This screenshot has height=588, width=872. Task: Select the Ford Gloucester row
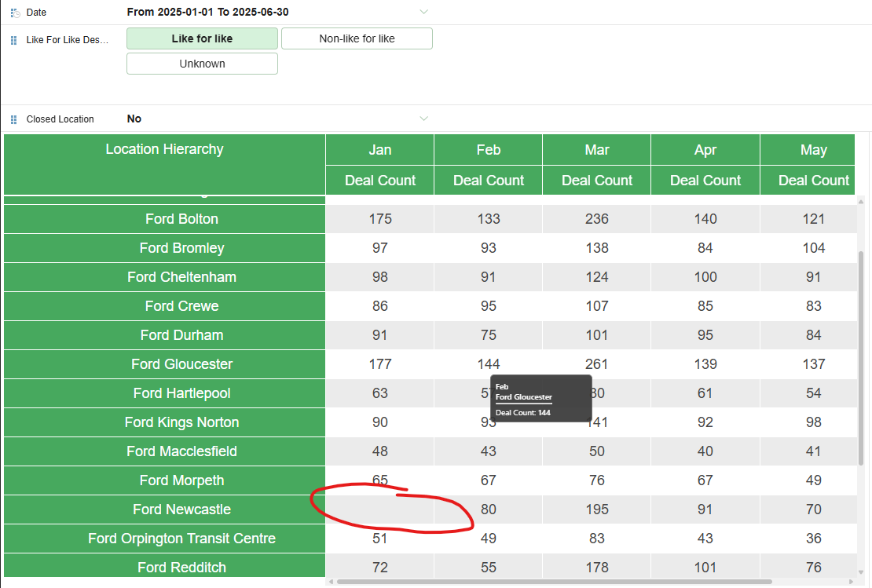point(165,364)
